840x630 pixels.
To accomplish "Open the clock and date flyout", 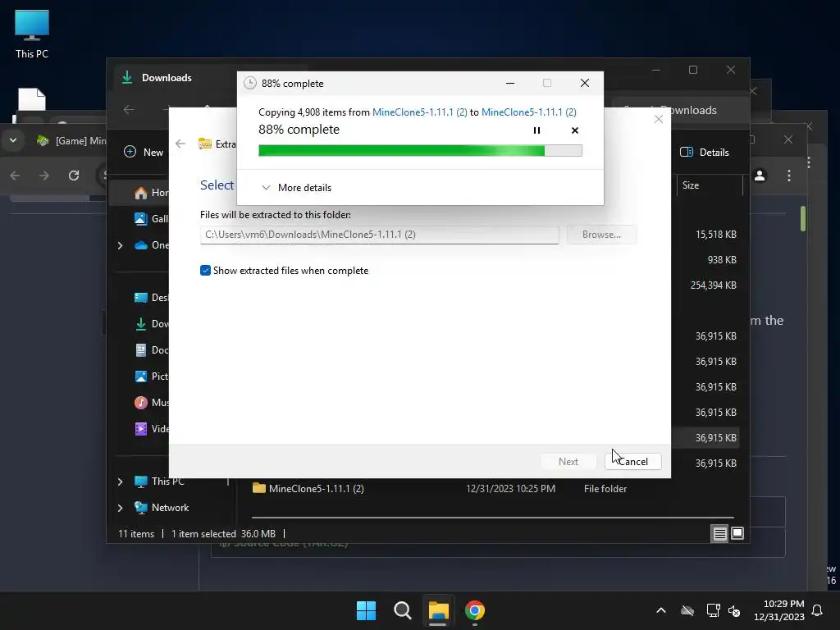I will click(779, 610).
